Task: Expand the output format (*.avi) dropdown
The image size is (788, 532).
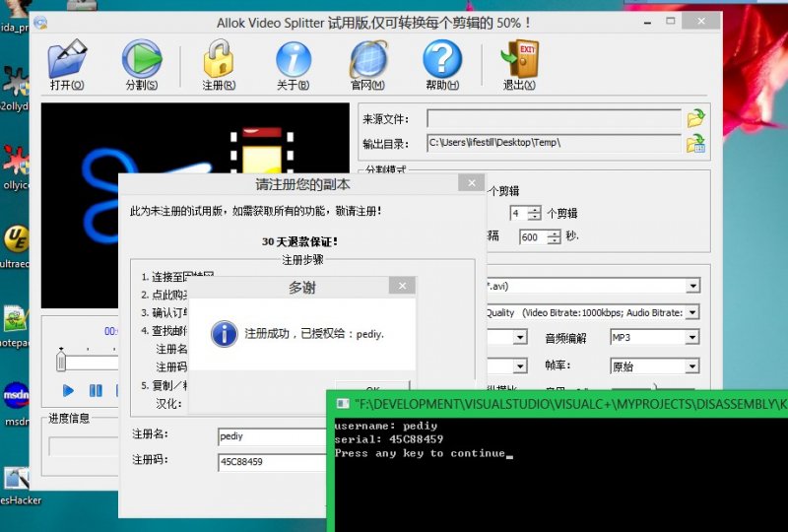Action: pos(692,286)
